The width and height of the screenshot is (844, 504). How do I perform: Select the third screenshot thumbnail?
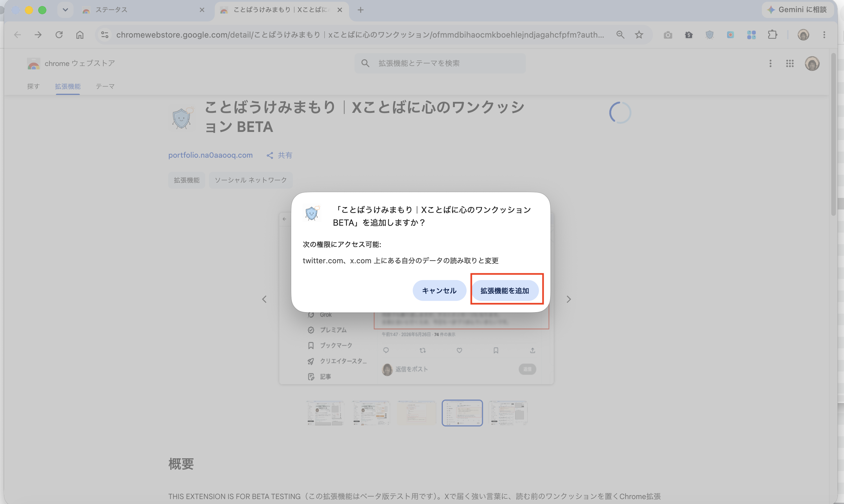coord(417,413)
